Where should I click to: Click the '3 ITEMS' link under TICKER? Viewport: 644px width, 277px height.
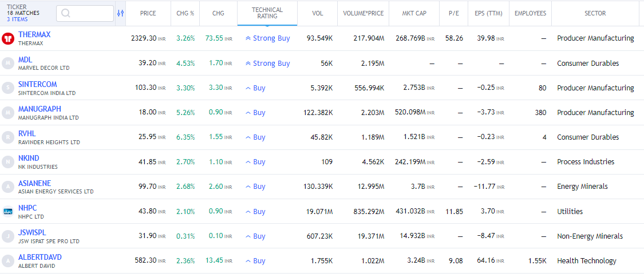17,19
